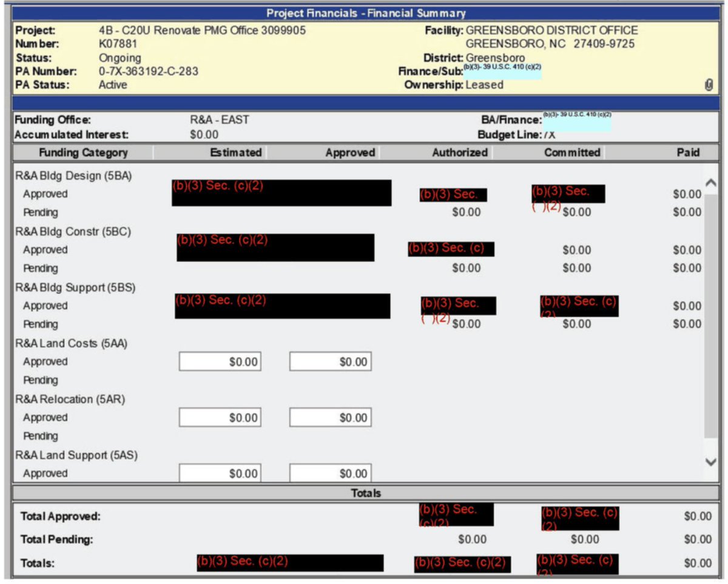
Task: Click the Budget Line value 7X
Action: click(x=549, y=135)
